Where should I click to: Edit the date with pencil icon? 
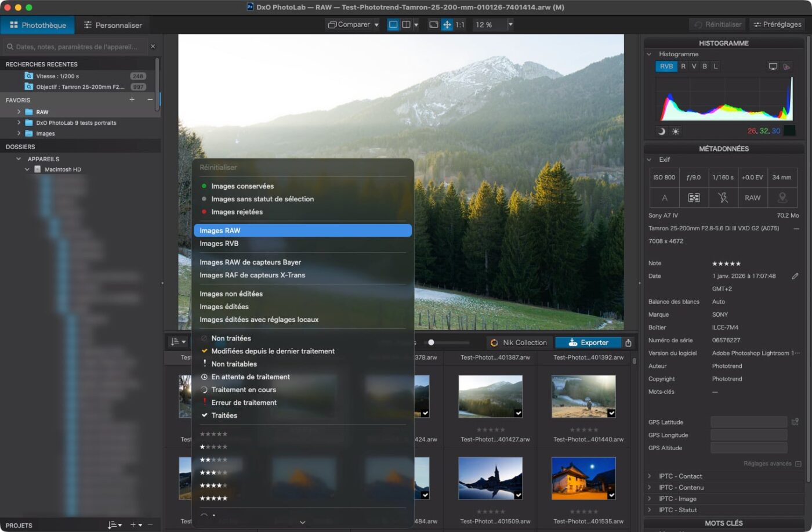[x=795, y=276]
